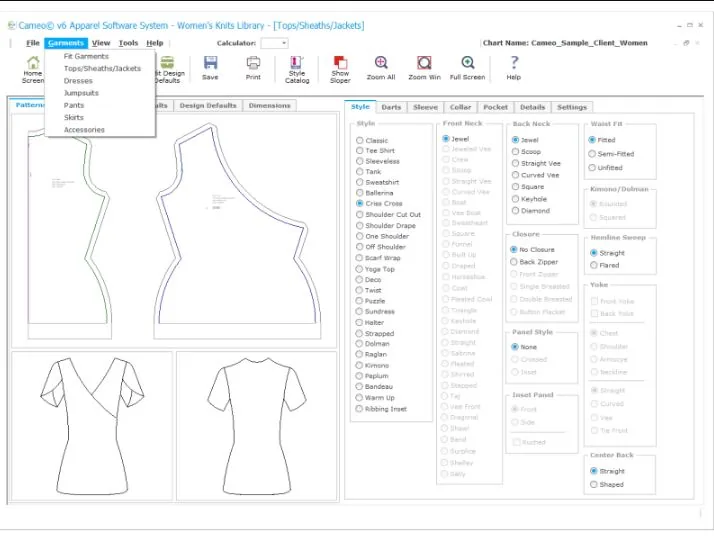Select the Sleeveless style option

(x=360, y=161)
